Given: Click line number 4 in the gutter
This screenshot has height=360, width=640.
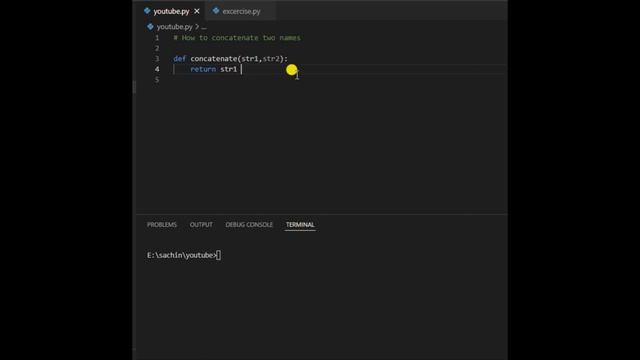Looking at the screenshot, I should [157, 69].
